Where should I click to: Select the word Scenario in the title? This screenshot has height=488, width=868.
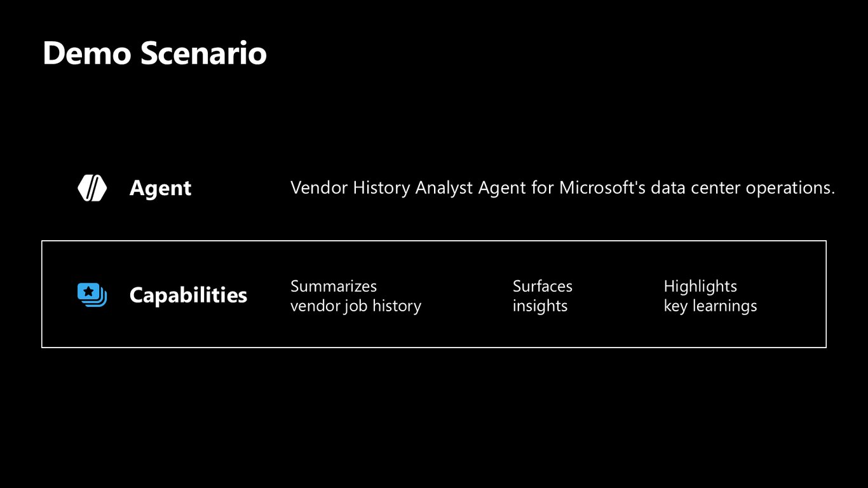coord(203,53)
